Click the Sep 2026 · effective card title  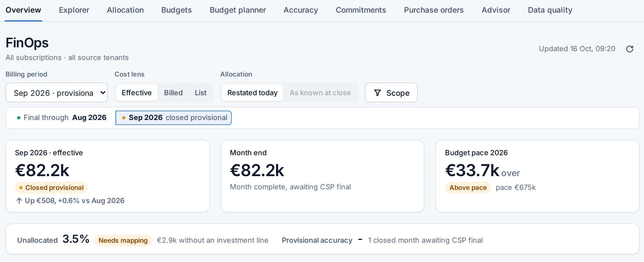(49, 153)
